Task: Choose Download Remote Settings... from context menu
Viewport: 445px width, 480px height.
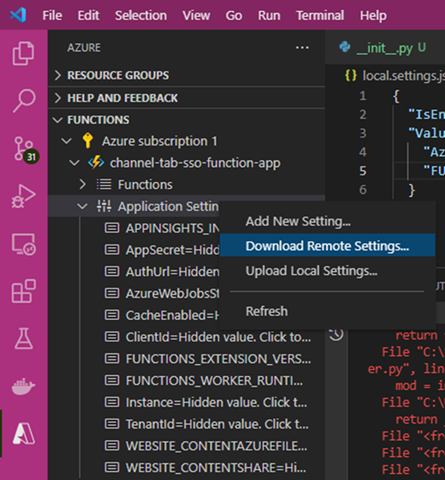Action: coord(327,246)
